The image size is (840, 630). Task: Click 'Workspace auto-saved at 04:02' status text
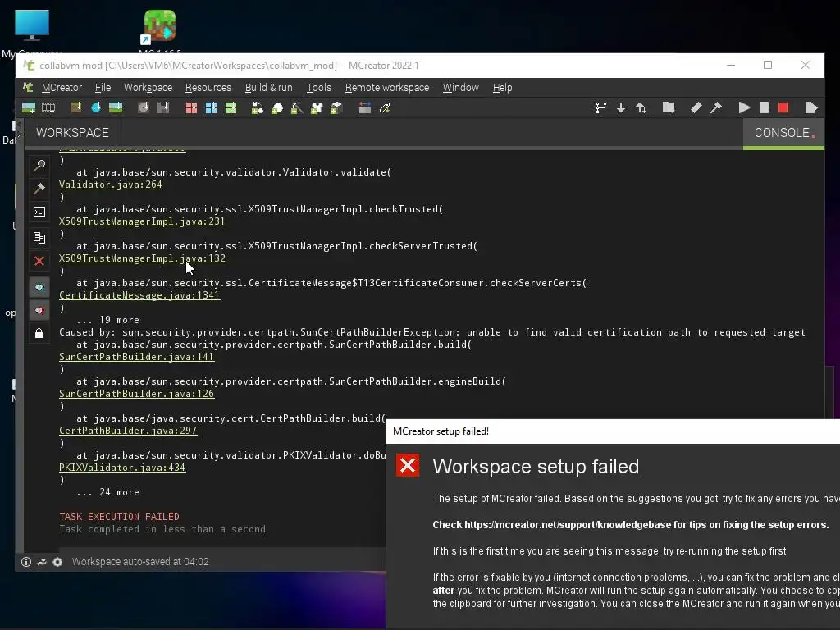click(140, 562)
